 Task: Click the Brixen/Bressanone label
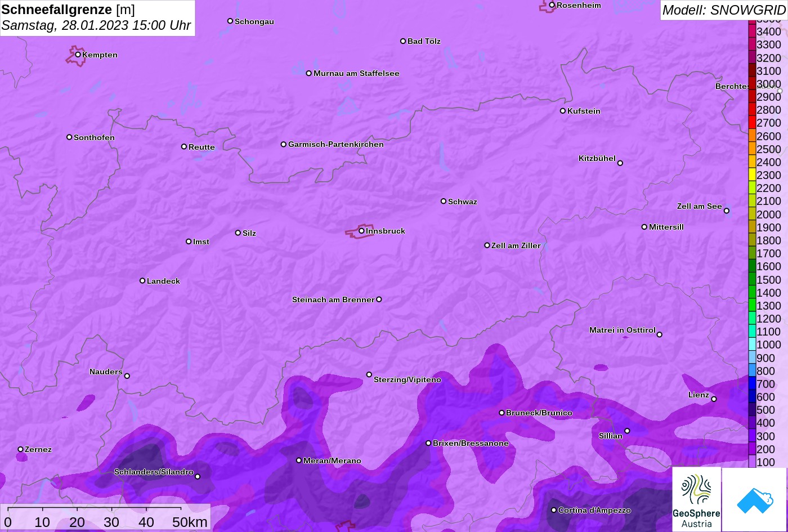pyautogui.click(x=471, y=443)
